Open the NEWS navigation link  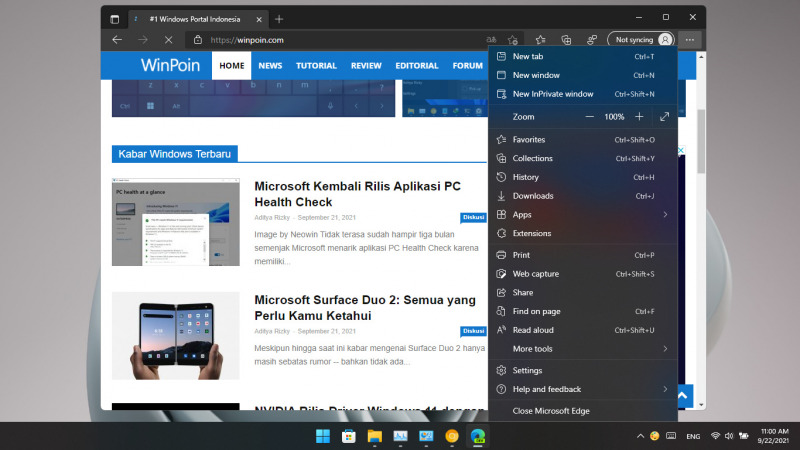tap(270, 65)
